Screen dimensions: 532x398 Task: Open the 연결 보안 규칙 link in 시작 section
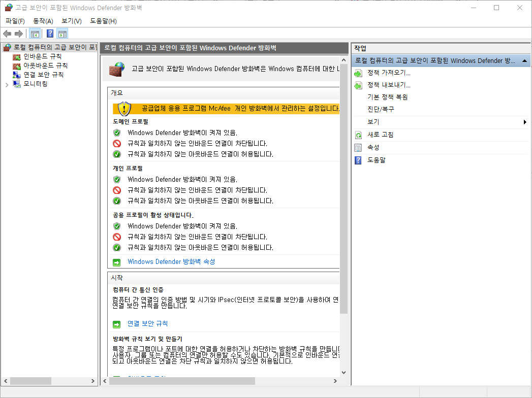[x=147, y=324]
